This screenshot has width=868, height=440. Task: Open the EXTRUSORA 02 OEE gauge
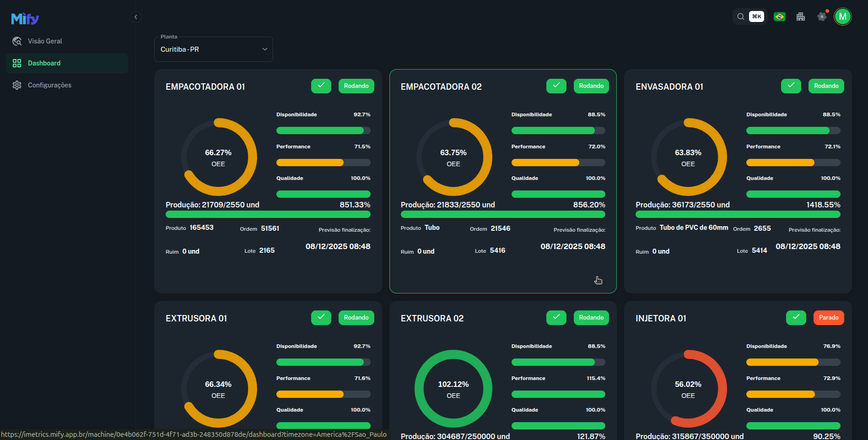click(453, 389)
